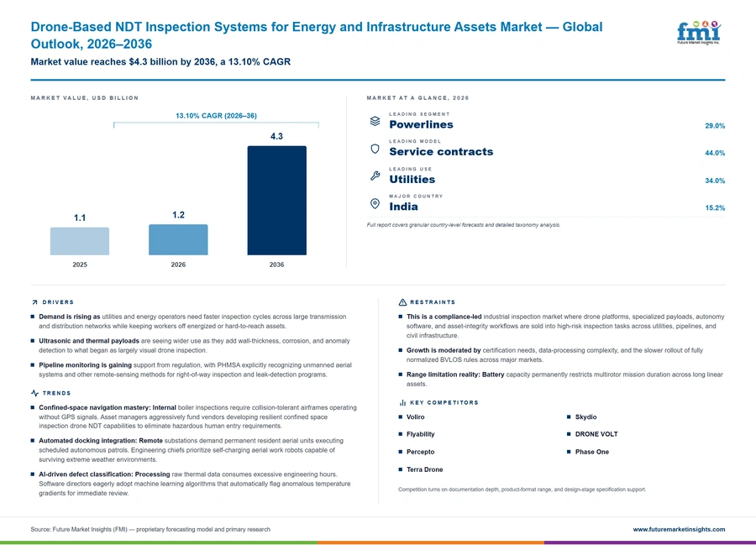The width and height of the screenshot is (756, 545).
Task: Click the 'Utilities' leading use text
Action: coord(412,179)
